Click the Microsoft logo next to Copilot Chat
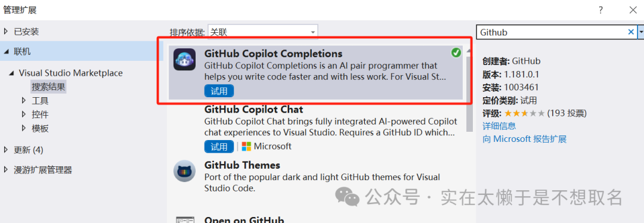 pos(246,146)
